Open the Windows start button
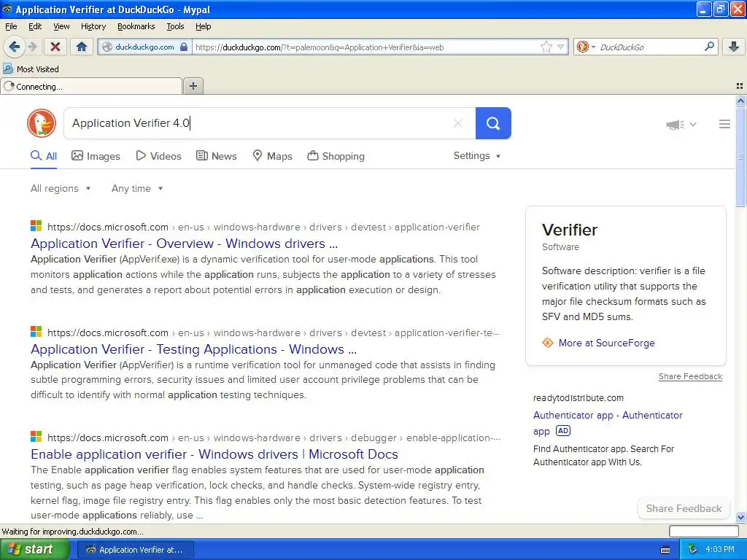This screenshot has height=560, width=747. [x=35, y=550]
